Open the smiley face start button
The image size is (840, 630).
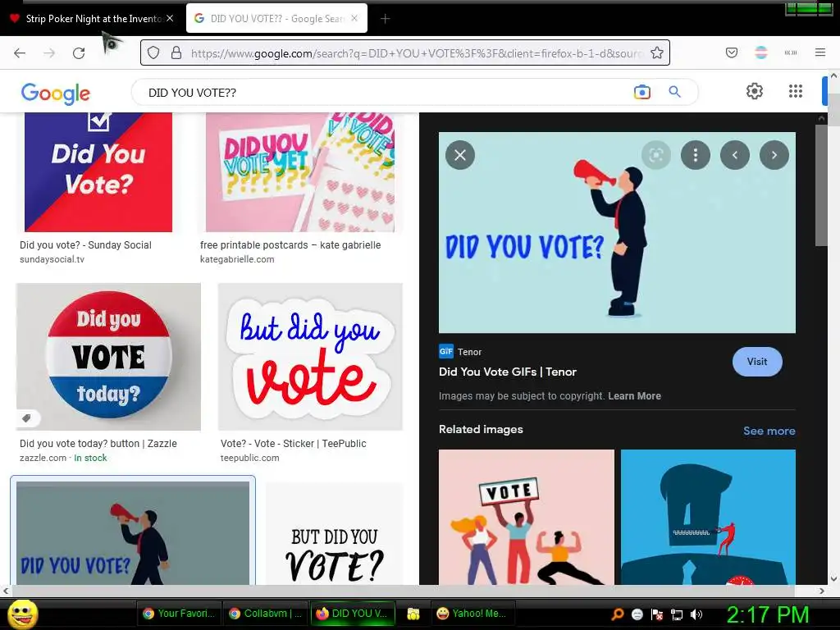point(23,614)
